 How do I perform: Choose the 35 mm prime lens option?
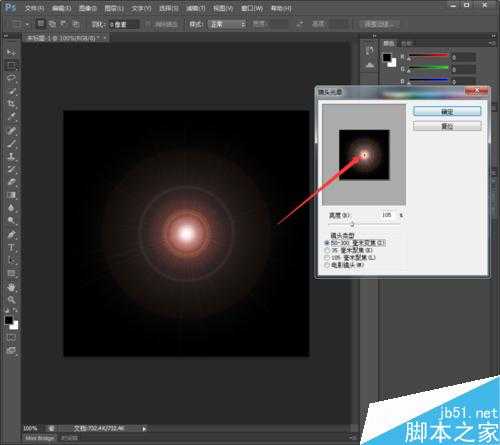click(349, 250)
